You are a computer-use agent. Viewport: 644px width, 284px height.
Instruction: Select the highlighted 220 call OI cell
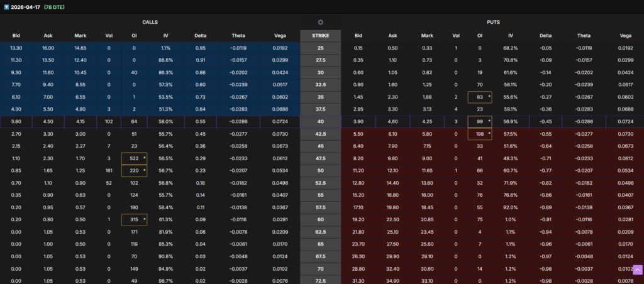(x=133, y=170)
